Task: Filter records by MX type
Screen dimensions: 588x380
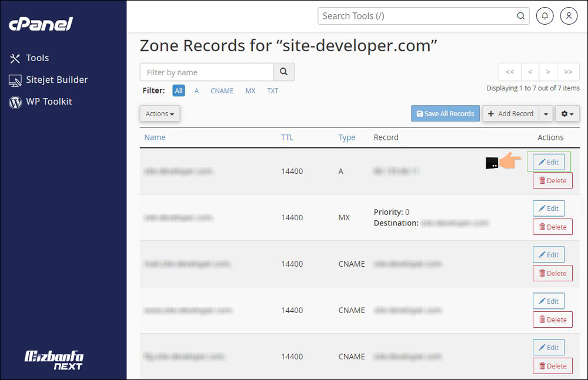Action: 250,90
